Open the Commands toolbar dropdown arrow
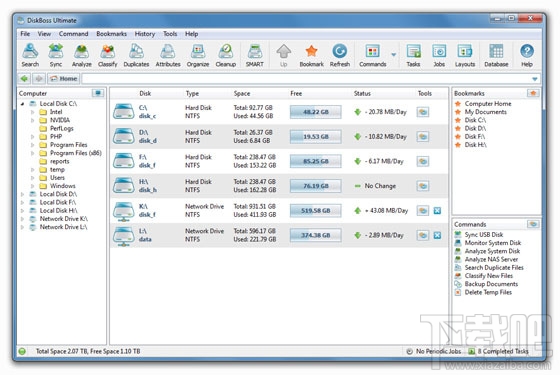Image resolution: width=560 pixels, height=375 pixels. click(x=394, y=55)
